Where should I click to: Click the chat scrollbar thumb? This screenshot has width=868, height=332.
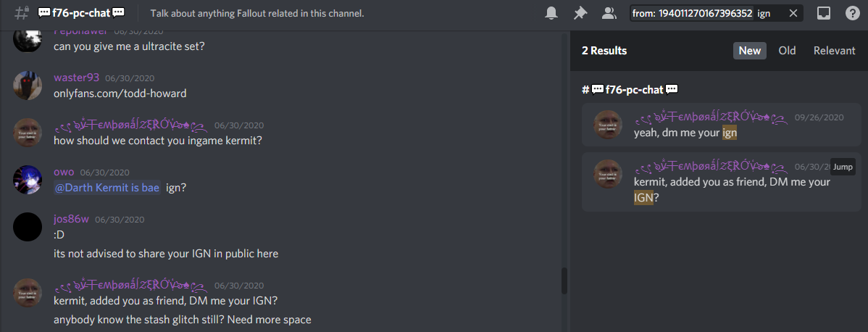[x=564, y=281]
